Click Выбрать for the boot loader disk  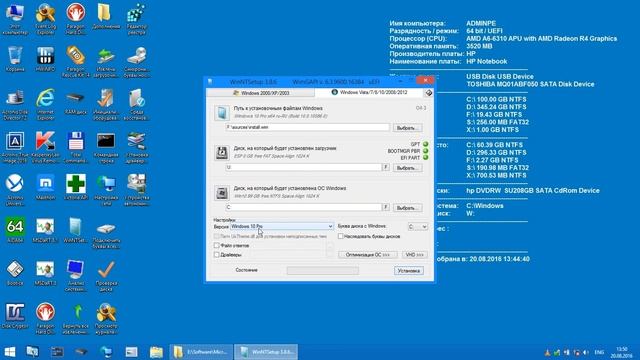pyautogui.click(x=407, y=168)
